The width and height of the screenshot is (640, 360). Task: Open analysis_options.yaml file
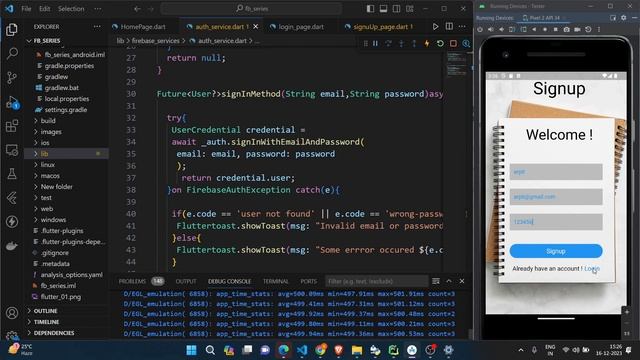(x=71, y=275)
